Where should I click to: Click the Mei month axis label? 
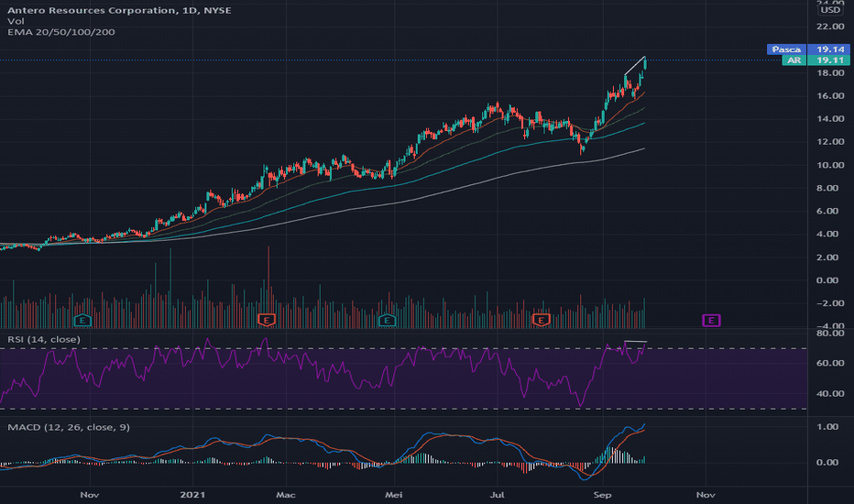tap(393, 495)
